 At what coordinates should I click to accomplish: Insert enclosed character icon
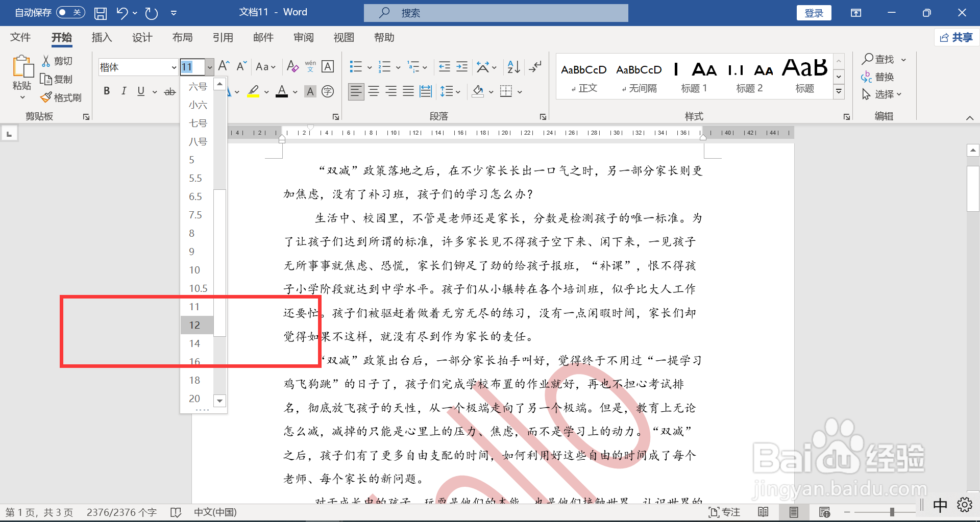[x=328, y=91]
